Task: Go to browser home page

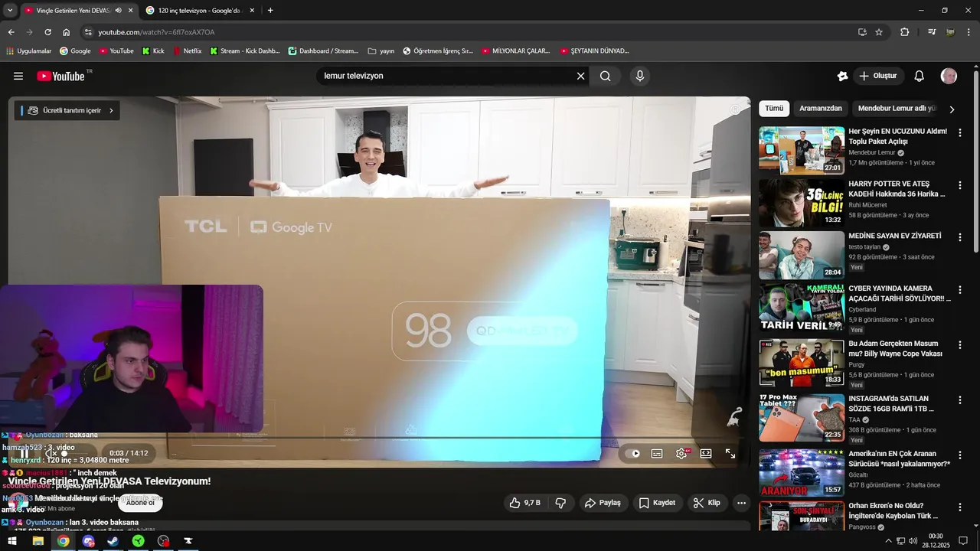Action: [67, 32]
